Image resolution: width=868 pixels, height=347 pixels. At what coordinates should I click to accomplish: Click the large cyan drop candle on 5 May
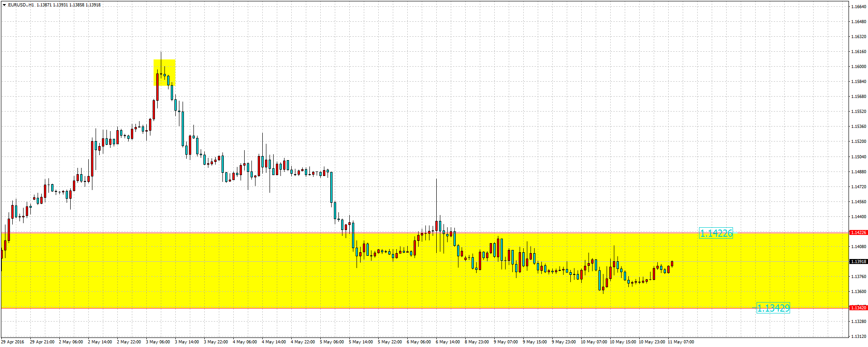331,187
